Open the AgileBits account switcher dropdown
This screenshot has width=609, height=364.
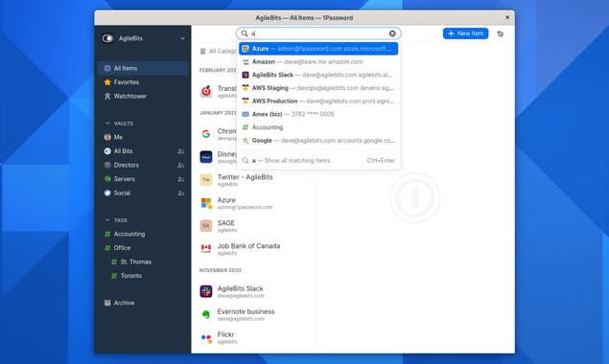(x=182, y=38)
